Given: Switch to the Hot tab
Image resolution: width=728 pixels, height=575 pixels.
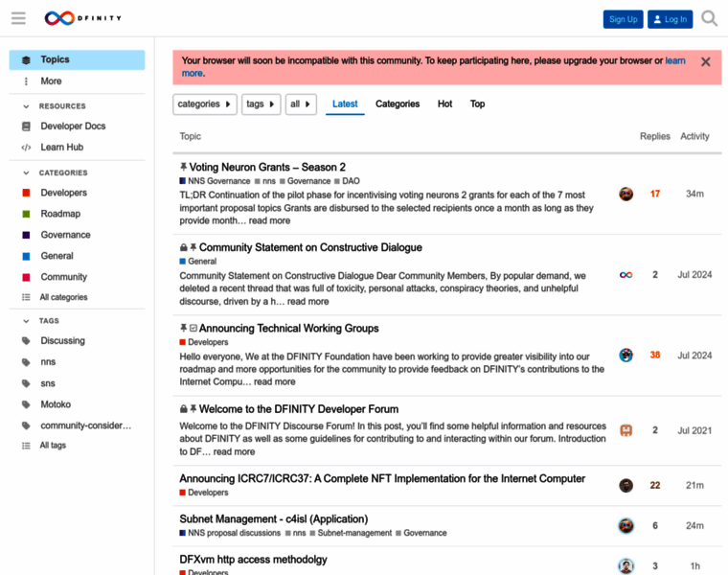Looking at the screenshot, I should 444,104.
